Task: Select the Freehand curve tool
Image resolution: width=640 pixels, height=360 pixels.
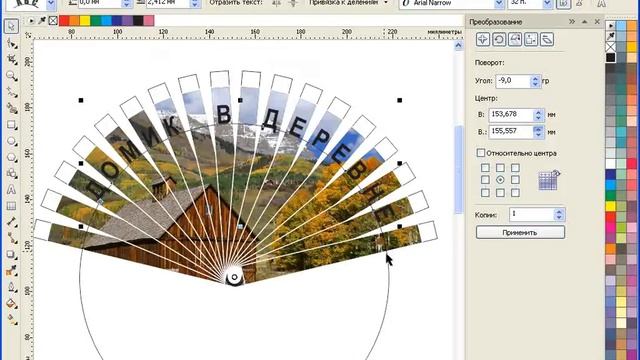Action: tap(11, 92)
